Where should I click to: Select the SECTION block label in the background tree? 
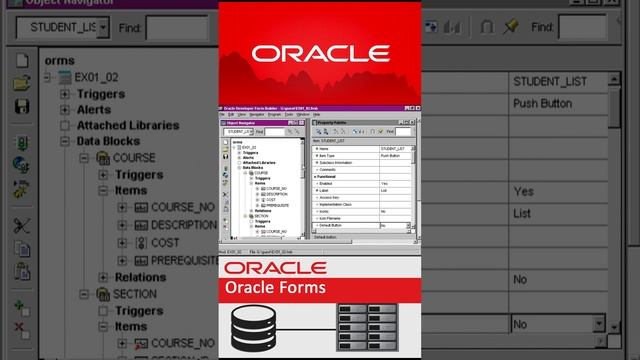point(135,294)
